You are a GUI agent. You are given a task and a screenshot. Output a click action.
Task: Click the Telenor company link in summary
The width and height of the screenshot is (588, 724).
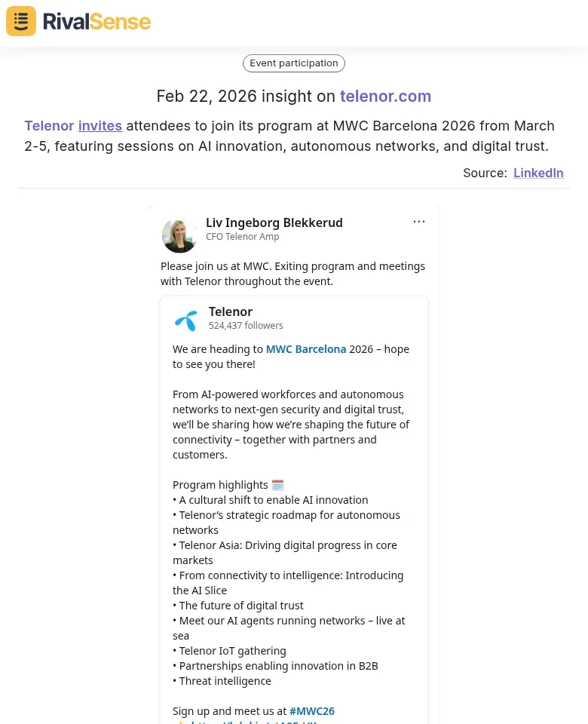tap(49, 126)
